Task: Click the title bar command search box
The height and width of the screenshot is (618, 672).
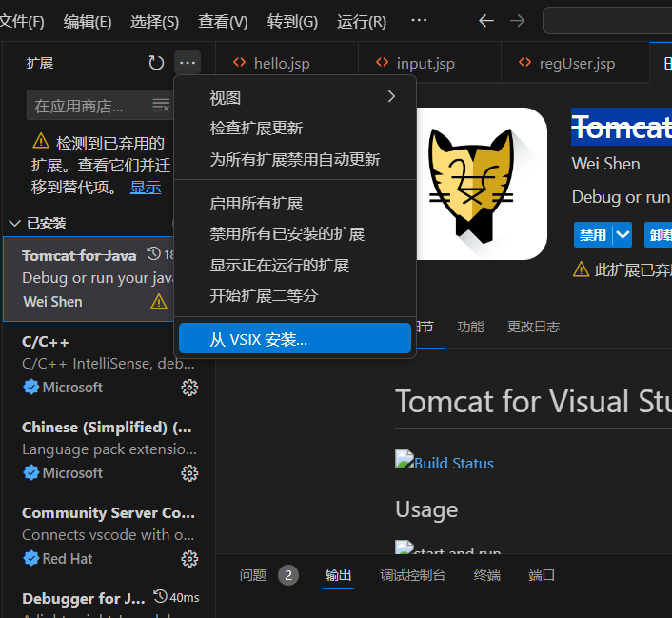Action: click(x=607, y=20)
